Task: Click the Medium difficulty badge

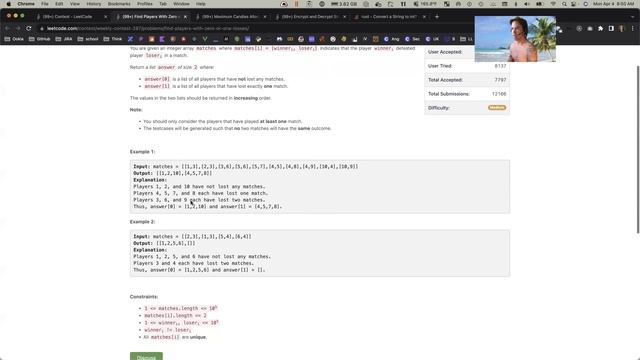Action: click(x=497, y=108)
